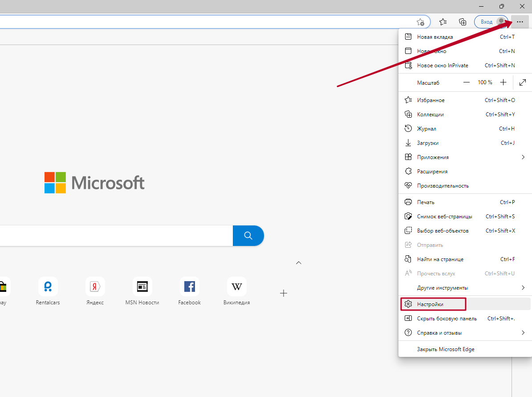The width and height of the screenshot is (532, 397).
Task: Click the Выбор веб-объектов icon
Action: 408,230
